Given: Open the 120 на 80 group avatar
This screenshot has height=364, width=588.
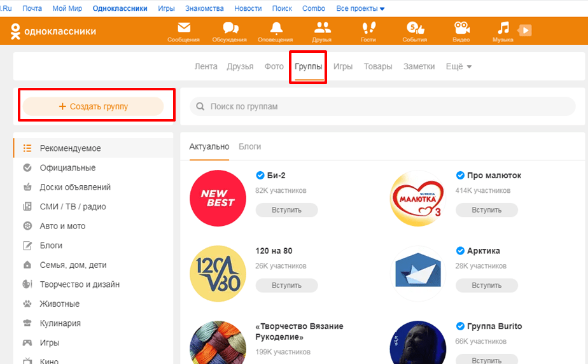Looking at the screenshot, I should point(218,274).
